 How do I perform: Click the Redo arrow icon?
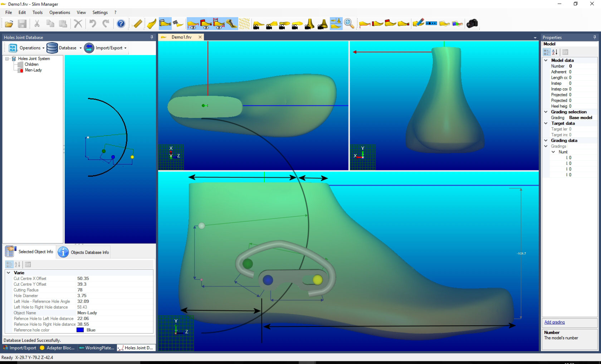(106, 24)
